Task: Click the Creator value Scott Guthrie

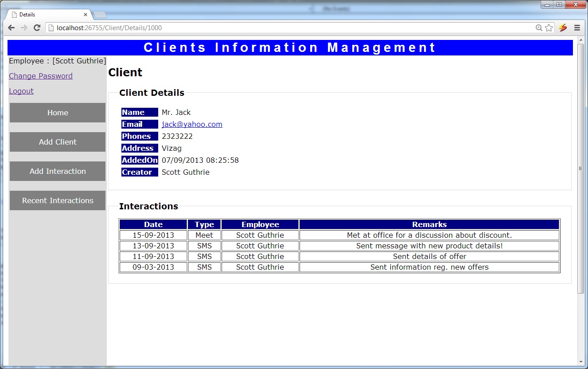Action: coord(186,172)
